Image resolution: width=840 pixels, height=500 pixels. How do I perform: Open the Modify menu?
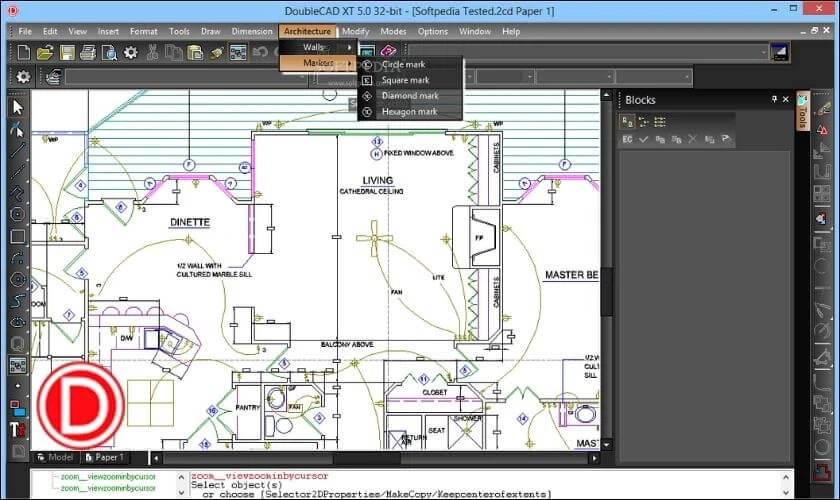356,31
